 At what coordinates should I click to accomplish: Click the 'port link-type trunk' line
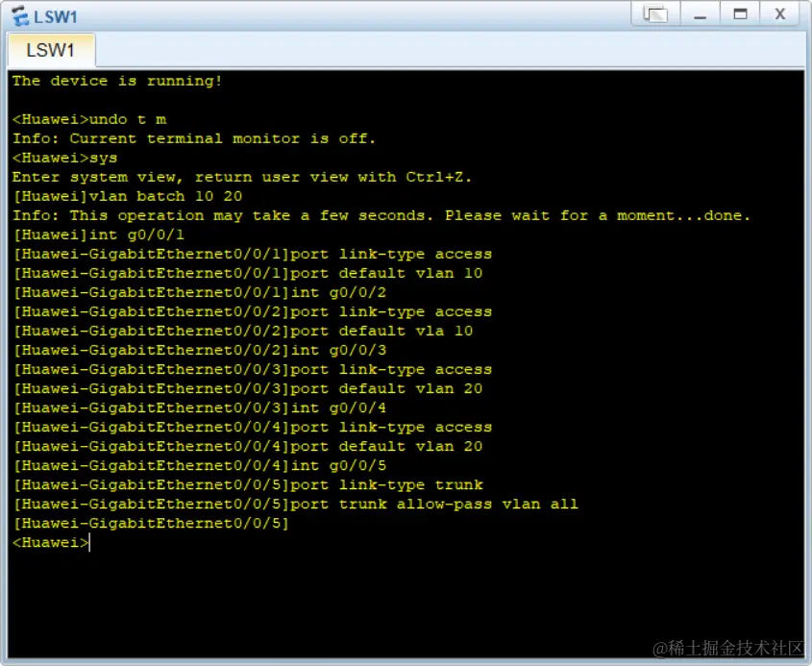(x=248, y=484)
